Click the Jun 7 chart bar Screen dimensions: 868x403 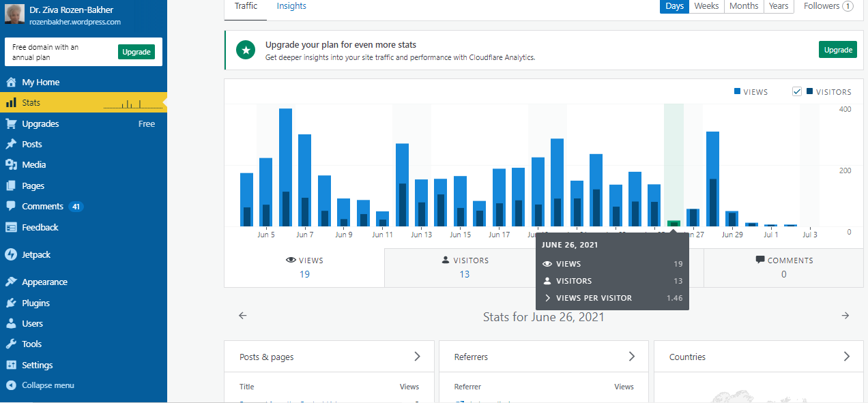point(305,180)
